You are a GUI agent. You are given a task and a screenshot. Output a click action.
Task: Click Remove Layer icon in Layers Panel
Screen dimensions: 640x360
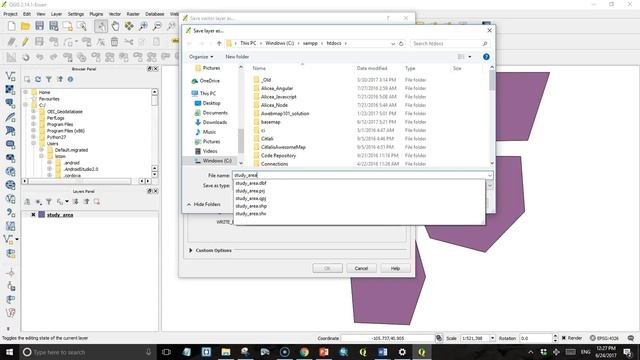(97, 202)
